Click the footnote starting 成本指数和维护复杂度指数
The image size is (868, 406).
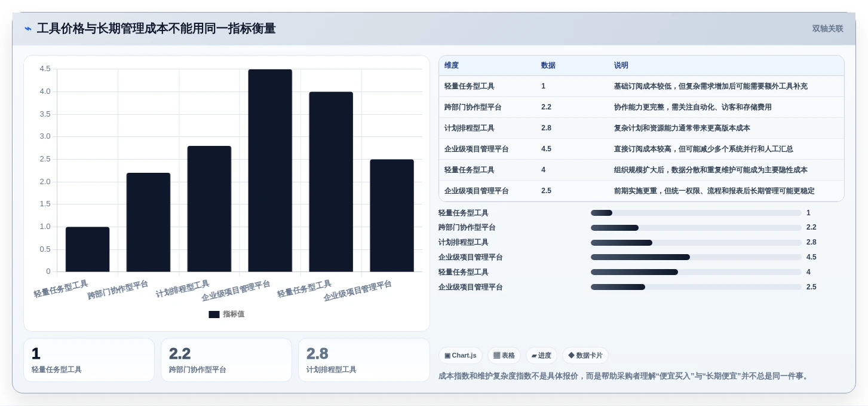coord(624,376)
